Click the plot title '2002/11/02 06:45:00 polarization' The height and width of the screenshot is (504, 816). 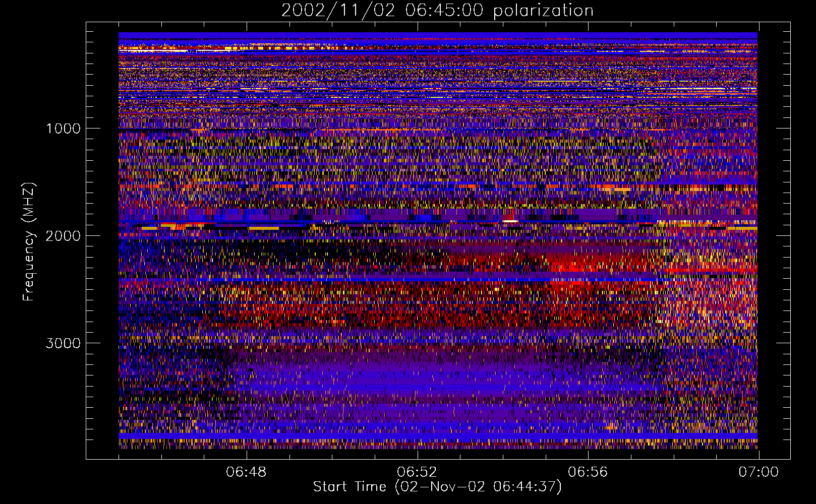[x=437, y=11]
